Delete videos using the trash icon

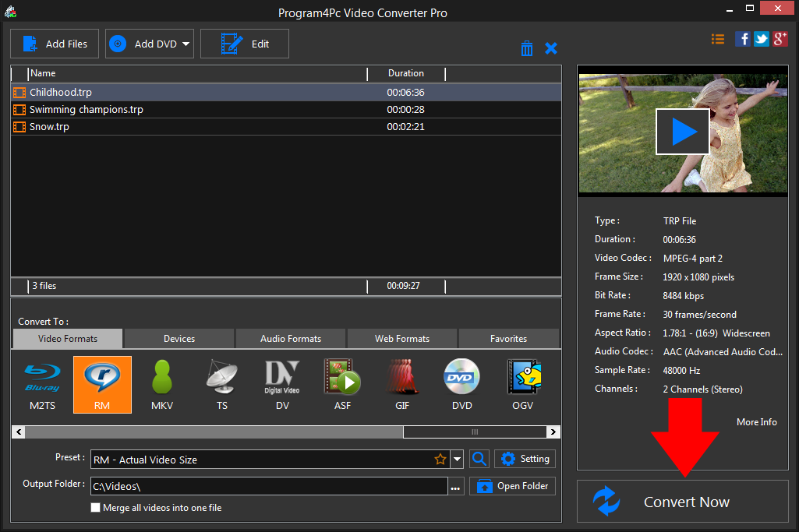point(527,48)
